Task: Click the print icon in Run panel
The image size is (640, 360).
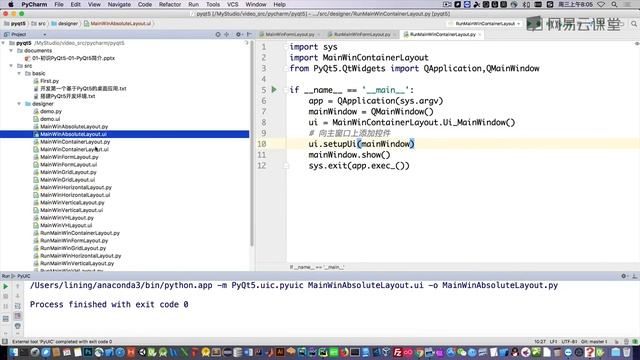Action: click(18, 326)
